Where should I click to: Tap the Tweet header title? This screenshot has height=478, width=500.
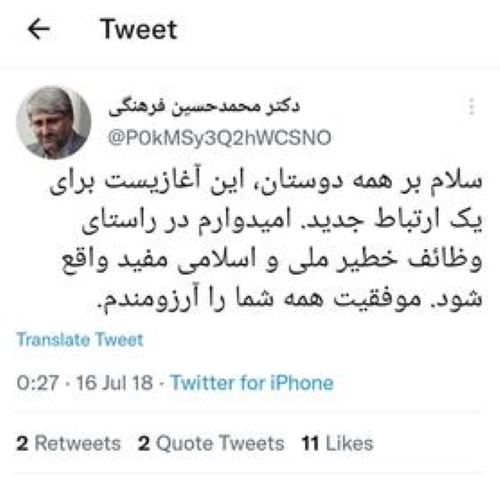(x=139, y=29)
